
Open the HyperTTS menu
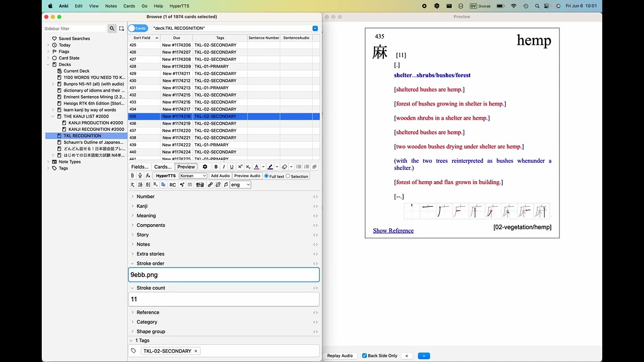coord(179,6)
